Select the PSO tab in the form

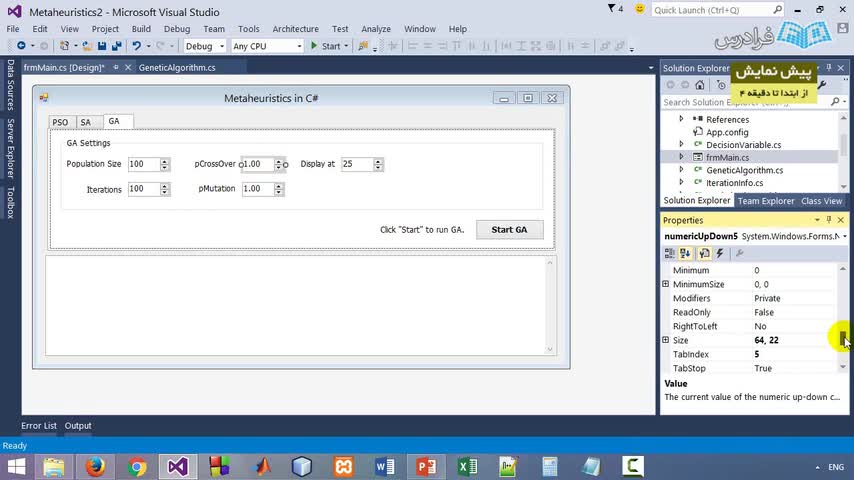60,122
